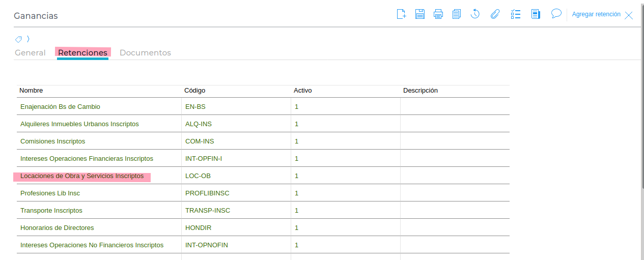This screenshot has width=644, height=260.
Task: Open the comments speech bubble icon
Action: (556, 14)
